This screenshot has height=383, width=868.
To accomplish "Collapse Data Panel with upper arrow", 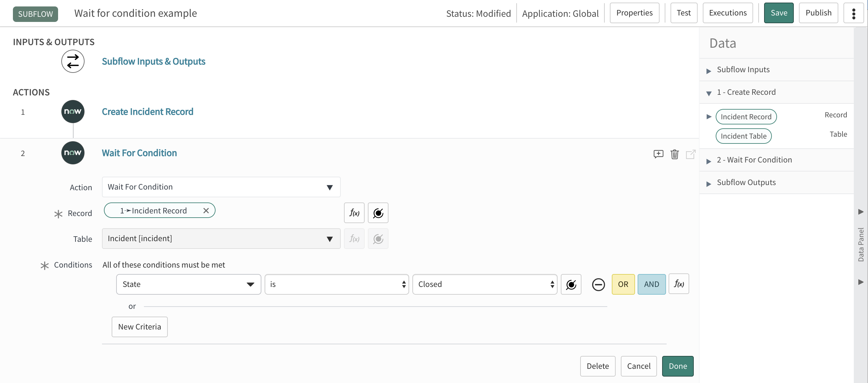I will pyautogui.click(x=861, y=212).
